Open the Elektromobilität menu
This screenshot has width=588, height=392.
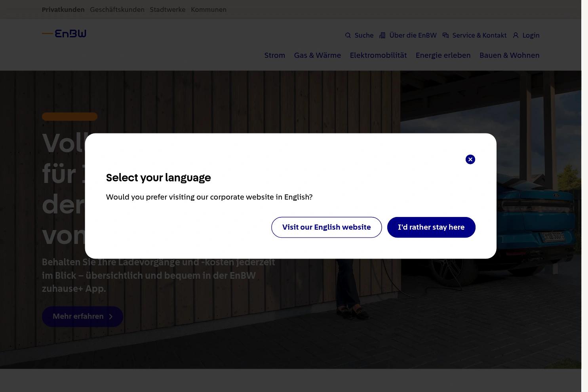[378, 55]
